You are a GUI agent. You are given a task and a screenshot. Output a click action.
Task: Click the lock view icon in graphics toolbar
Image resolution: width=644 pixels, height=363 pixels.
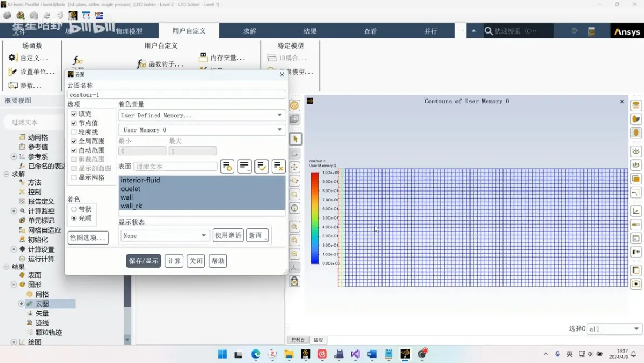(x=294, y=281)
